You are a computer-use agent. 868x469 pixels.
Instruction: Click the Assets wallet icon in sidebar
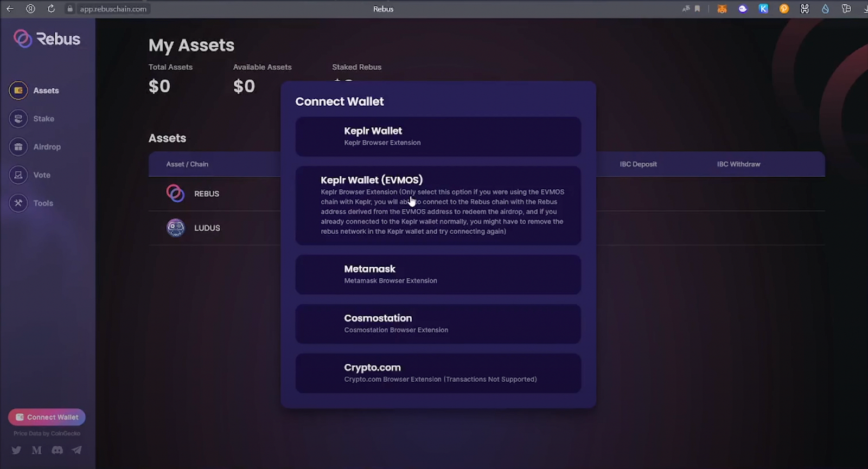tap(18, 91)
